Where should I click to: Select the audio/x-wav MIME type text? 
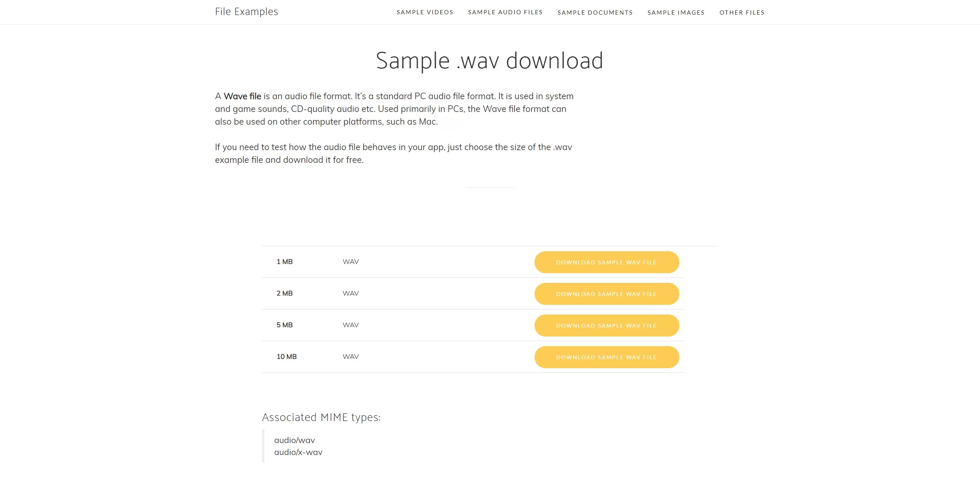pyautogui.click(x=298, y=452)
